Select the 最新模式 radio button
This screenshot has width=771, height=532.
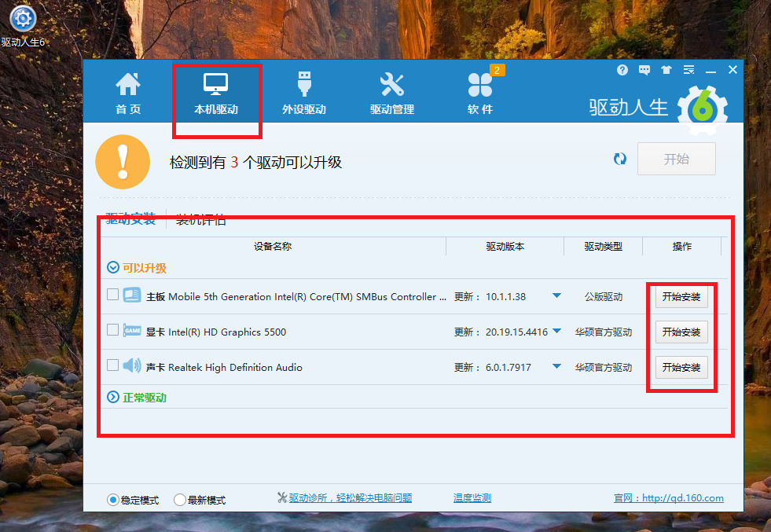coord(180,500)
